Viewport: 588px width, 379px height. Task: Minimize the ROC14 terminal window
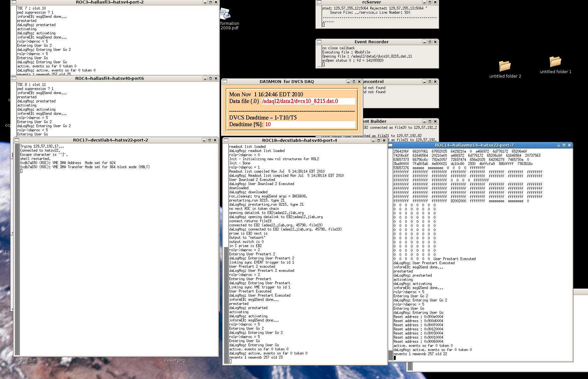(558, 145)
